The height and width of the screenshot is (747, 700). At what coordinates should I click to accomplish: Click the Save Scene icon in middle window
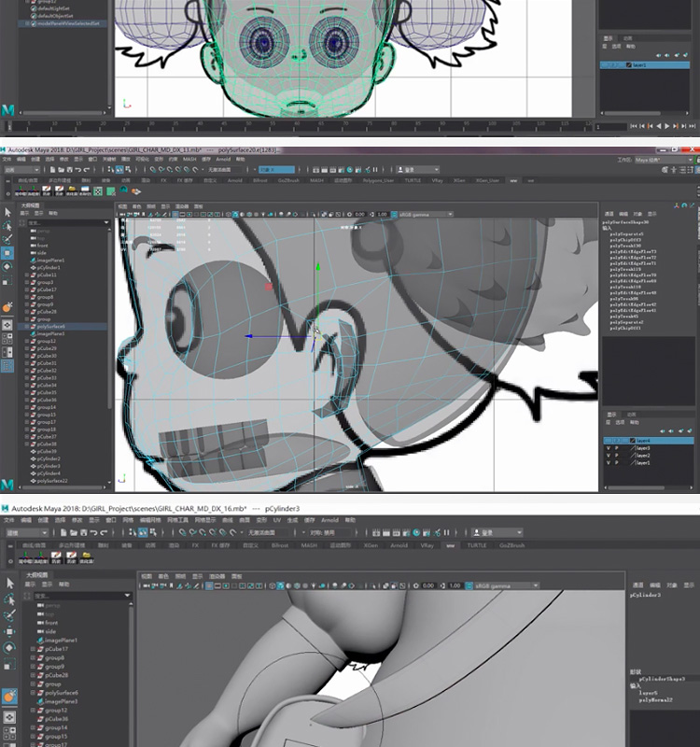click(x=69, y=170)
